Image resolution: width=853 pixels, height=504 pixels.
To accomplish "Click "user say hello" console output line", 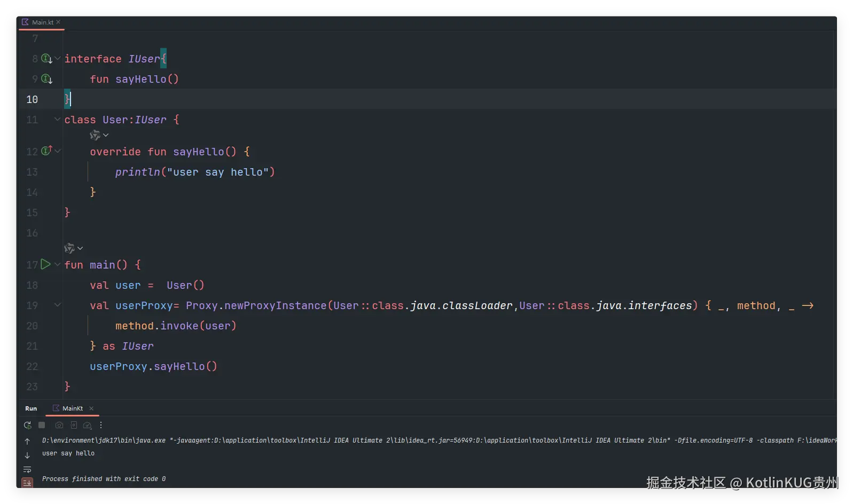I will pos(68,453).
